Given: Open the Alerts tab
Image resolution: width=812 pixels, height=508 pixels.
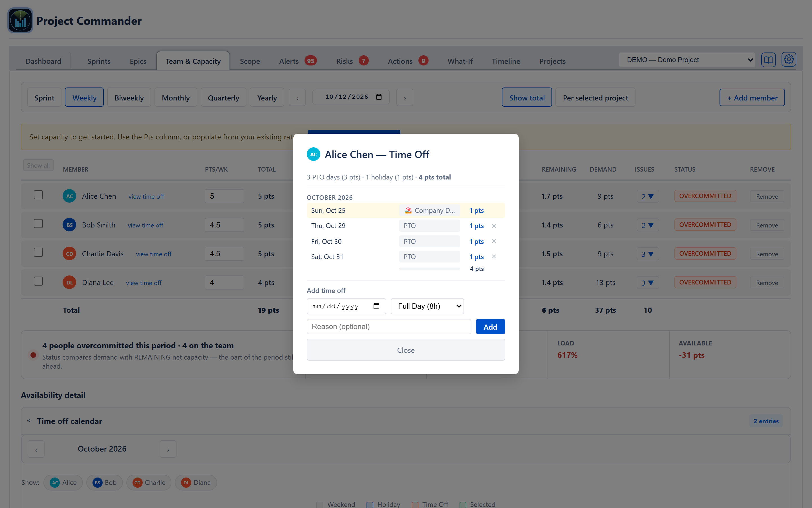Looking at the screenshot, I should [298, 61].
